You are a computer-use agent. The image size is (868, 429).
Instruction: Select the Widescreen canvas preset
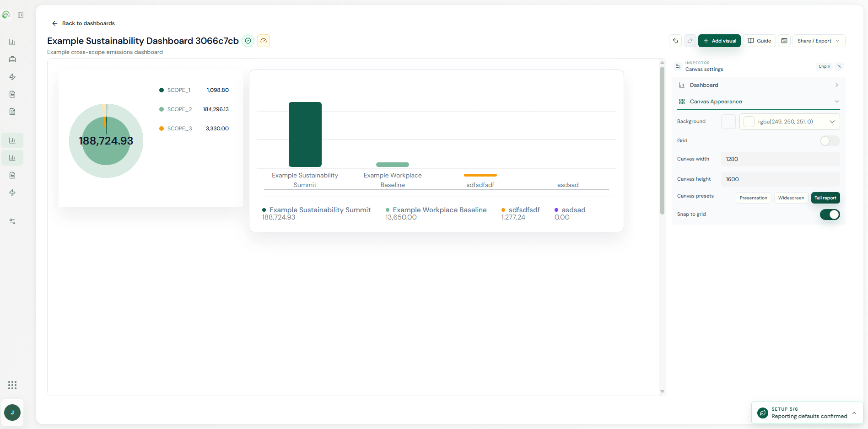click(791, 198)
